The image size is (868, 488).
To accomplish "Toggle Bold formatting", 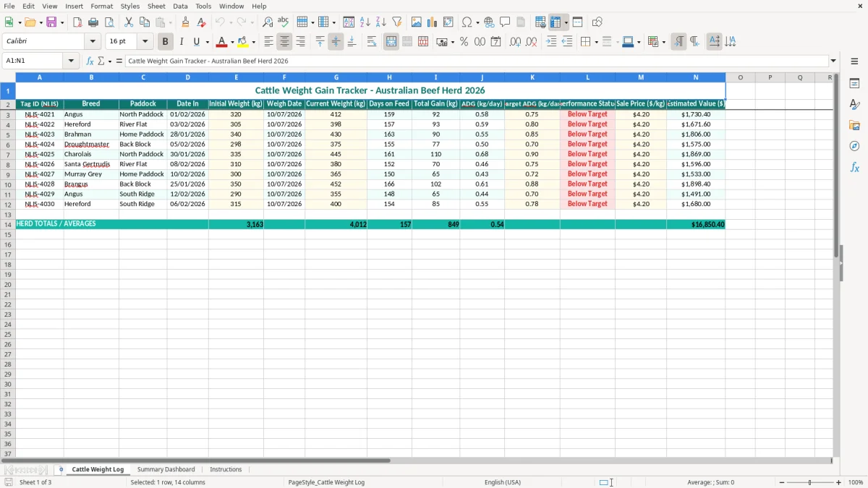I will point(165,42).
